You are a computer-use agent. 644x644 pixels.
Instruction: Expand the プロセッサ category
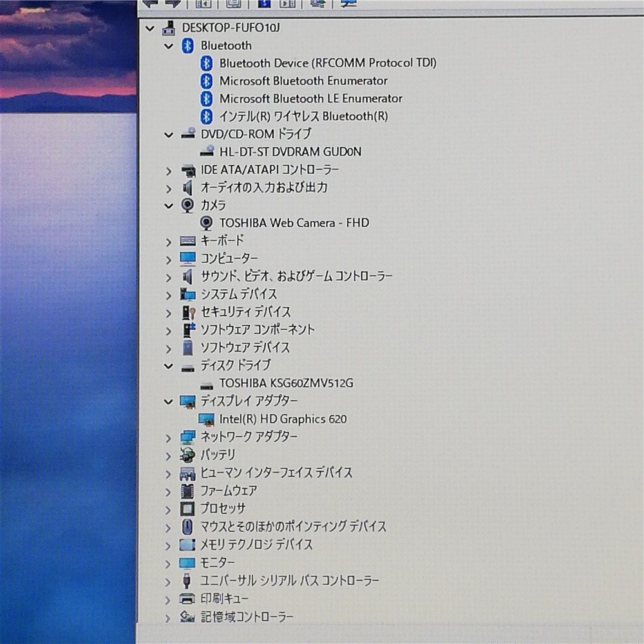tap(169, 508)
